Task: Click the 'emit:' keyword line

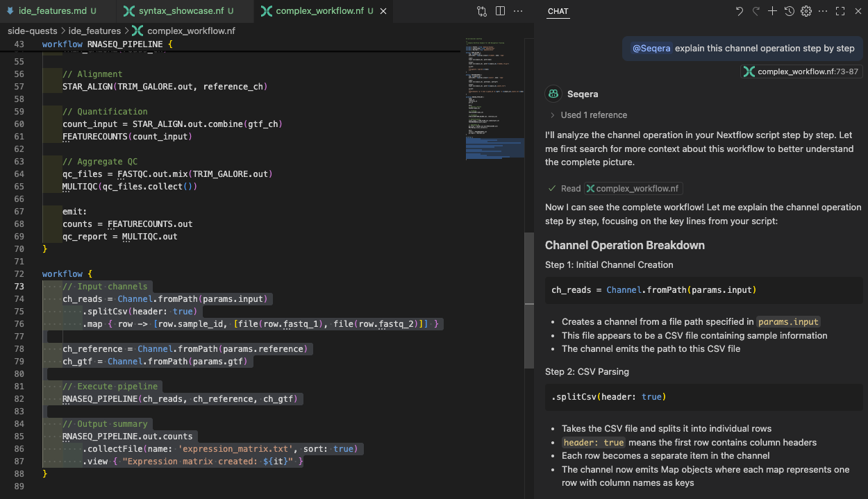Action: (75, 212)
